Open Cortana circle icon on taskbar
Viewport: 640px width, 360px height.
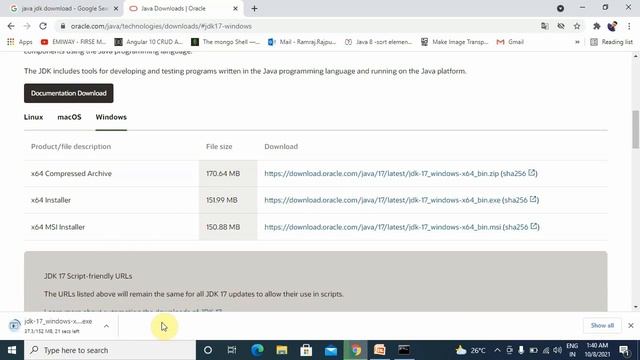[208, 350]
